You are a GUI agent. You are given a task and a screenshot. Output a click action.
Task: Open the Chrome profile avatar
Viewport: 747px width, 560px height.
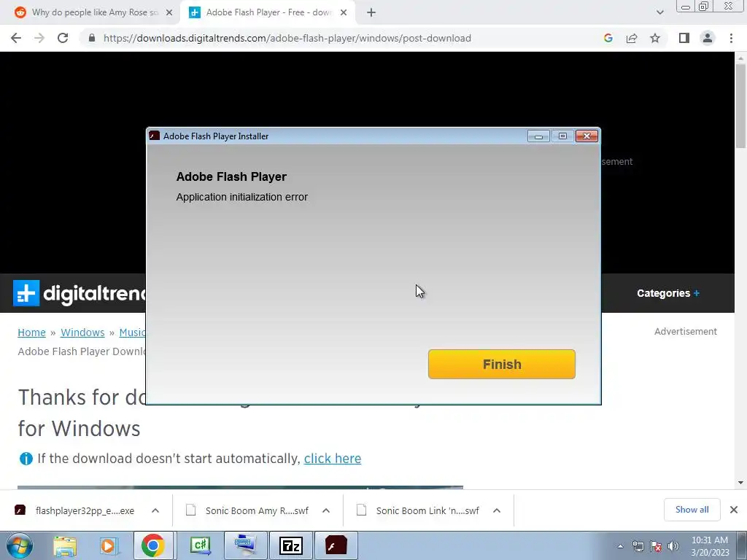click(x=708, y=38)
